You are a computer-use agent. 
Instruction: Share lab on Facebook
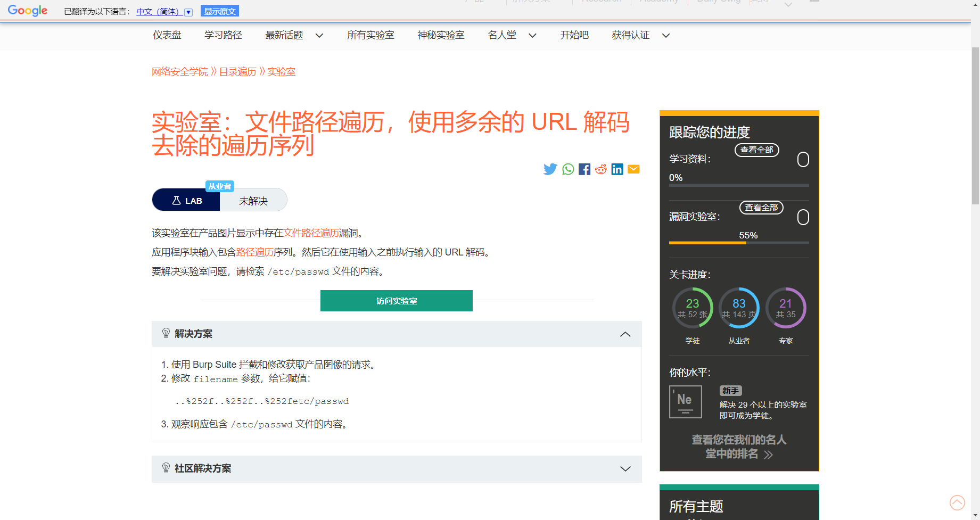click(x=584, y=169)
